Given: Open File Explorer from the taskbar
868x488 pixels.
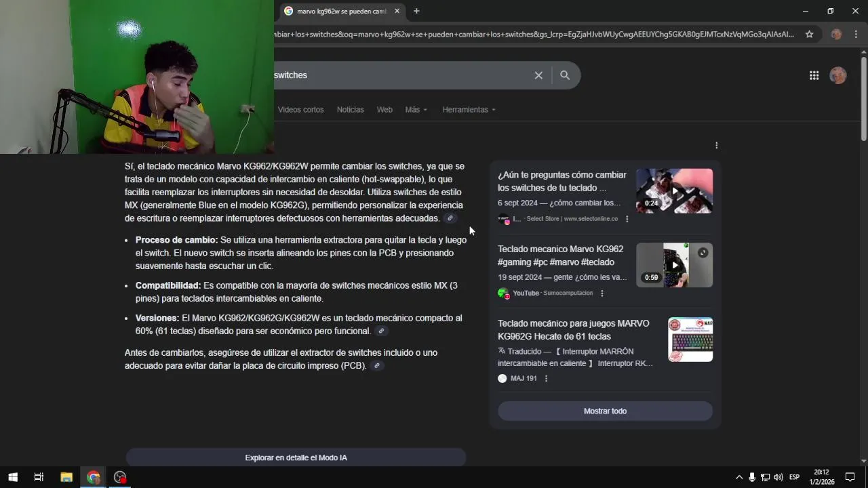Looking at the screenshot, I should 66,477.
